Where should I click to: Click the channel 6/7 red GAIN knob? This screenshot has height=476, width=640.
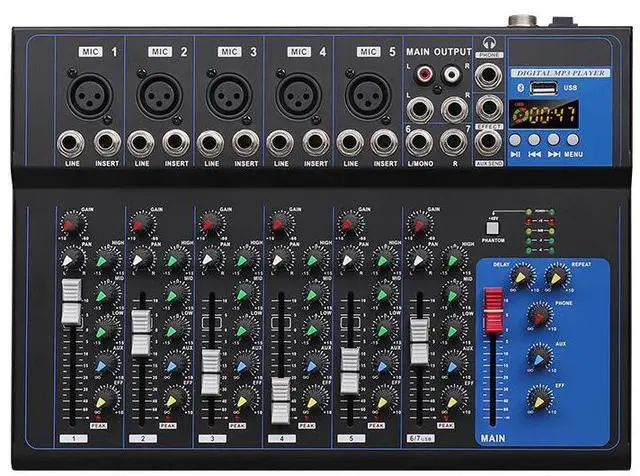click(x=420, y=223)
